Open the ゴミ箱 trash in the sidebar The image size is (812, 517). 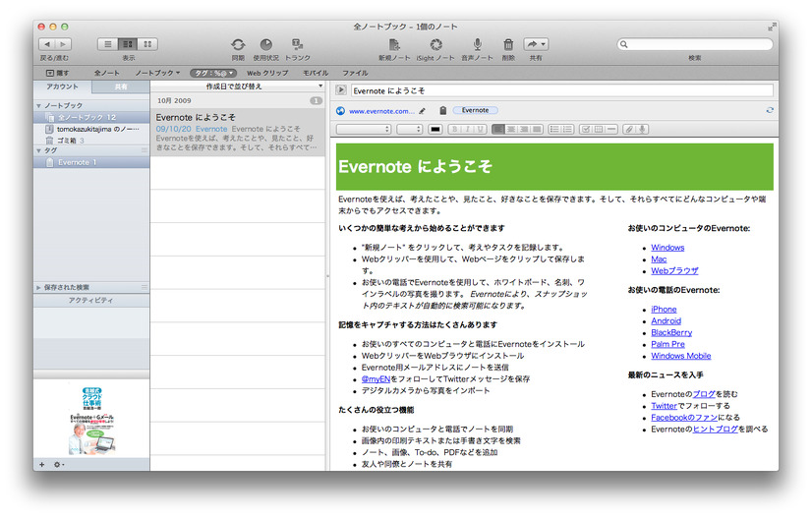[91, 141]
